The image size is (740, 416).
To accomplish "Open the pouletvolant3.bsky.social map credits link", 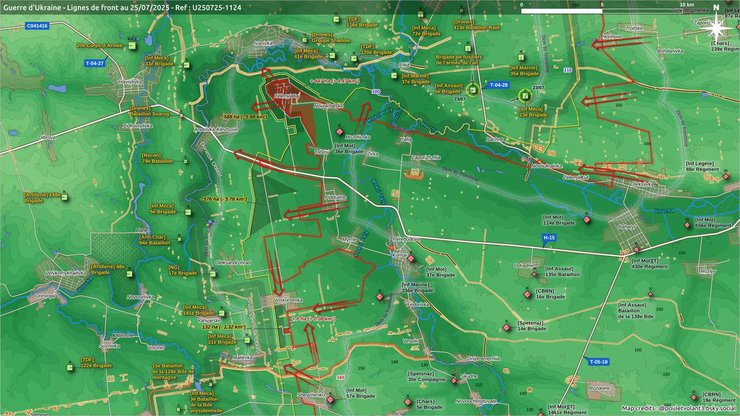I will pyautogui.click(x=678, y=408).
